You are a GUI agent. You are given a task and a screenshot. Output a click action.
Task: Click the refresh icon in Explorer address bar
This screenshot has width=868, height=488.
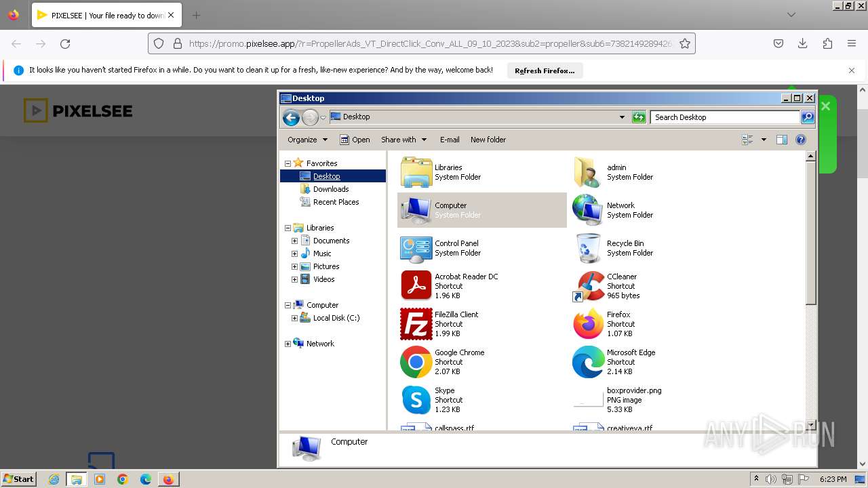[x=639, y=117]
